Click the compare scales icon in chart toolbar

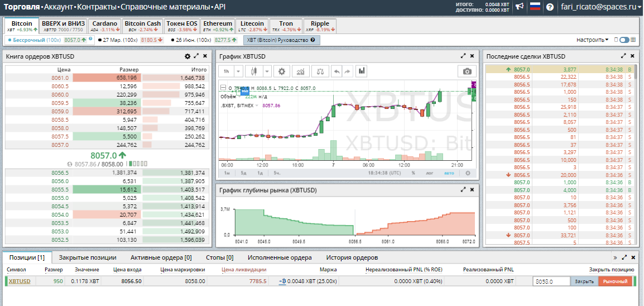[x=320, y=71]
